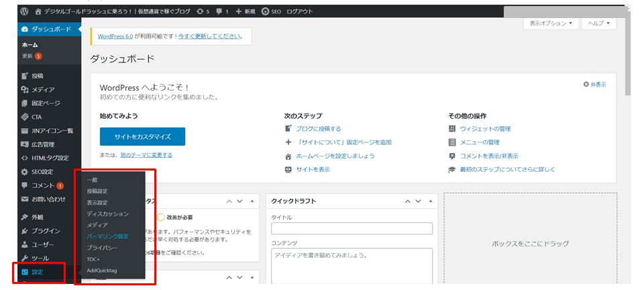Click the WordPress logo icon in admin bar
This screenshot has height=290, width=644.
tap(25, 11)
